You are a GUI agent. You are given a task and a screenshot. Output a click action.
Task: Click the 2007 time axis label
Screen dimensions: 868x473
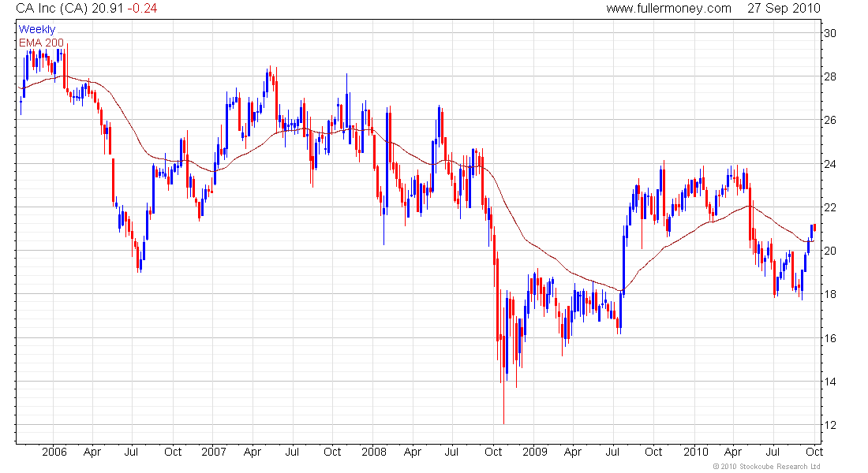point(214,452)
